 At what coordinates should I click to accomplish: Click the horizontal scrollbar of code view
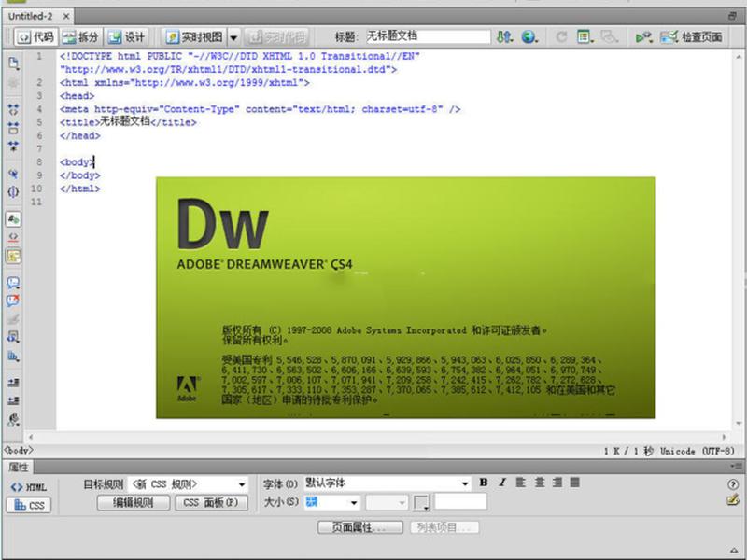(x=376, y=436)
